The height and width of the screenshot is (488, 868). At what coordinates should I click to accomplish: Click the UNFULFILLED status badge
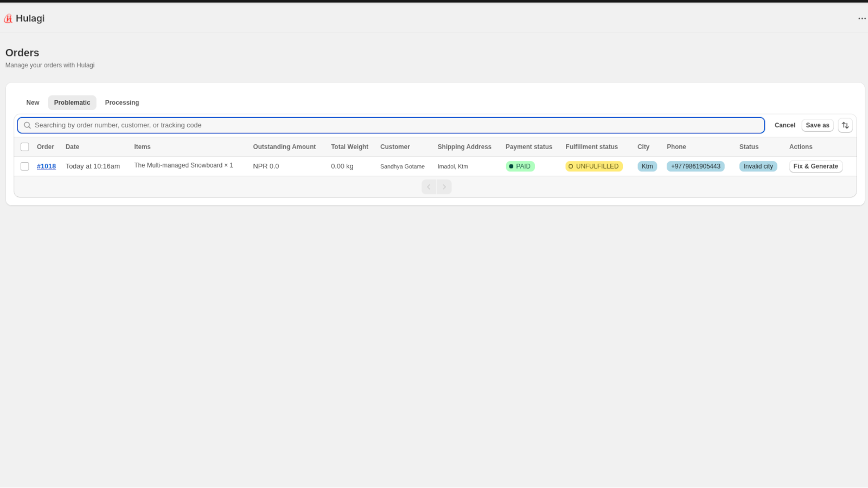593,166
